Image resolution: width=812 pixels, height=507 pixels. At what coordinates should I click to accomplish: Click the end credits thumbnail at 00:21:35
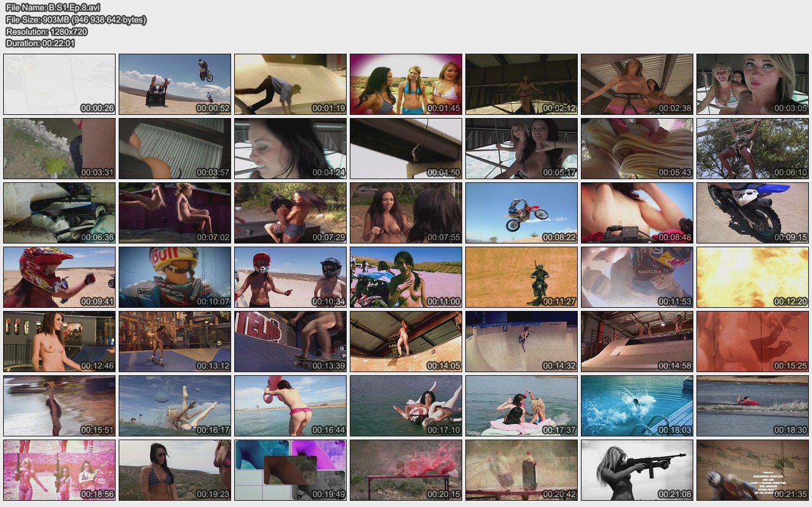pos(753,470)
